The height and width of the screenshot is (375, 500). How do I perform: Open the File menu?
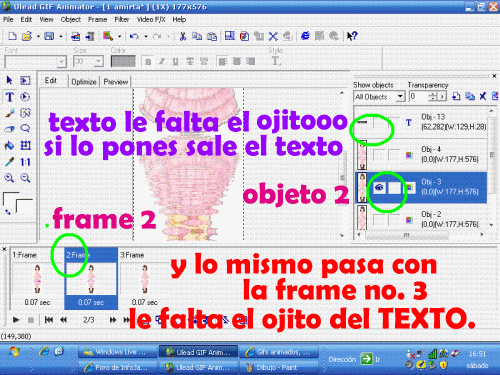click(8, 19)
